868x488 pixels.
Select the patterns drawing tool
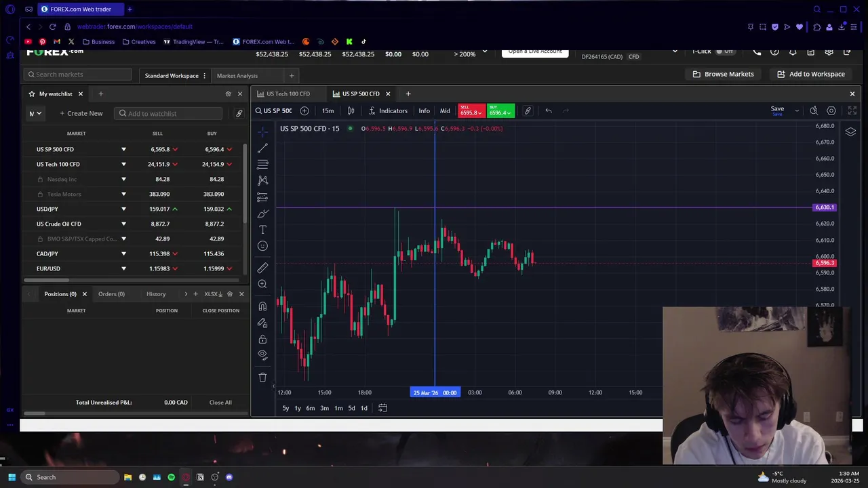pyautogui.click(x=262, y=180)
